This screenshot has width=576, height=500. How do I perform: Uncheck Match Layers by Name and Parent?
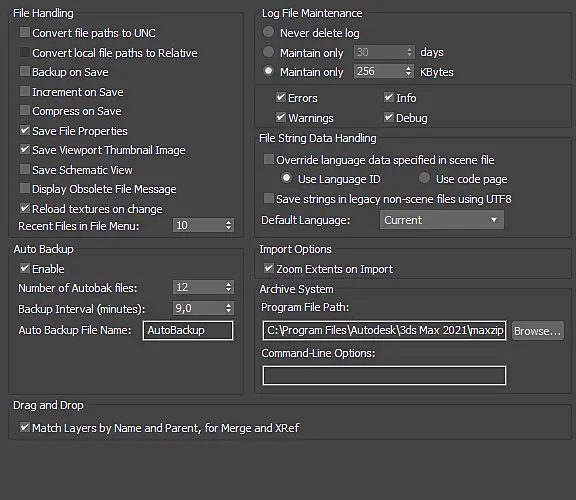coord(25,427)
